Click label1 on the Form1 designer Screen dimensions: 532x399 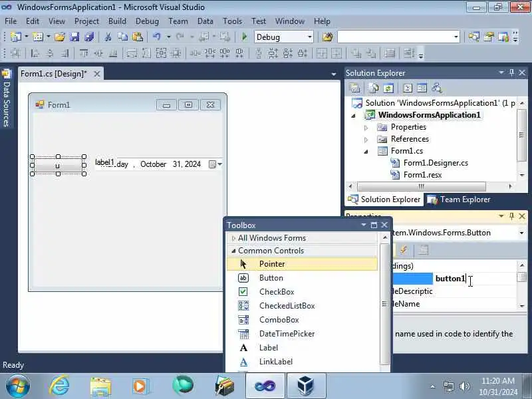tap(104, 162)
